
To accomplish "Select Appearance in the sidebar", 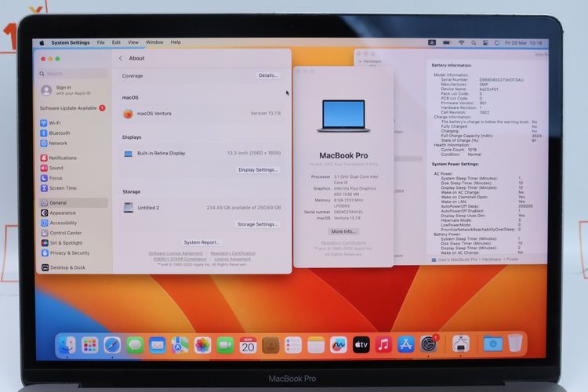I will tap(74, 212).
